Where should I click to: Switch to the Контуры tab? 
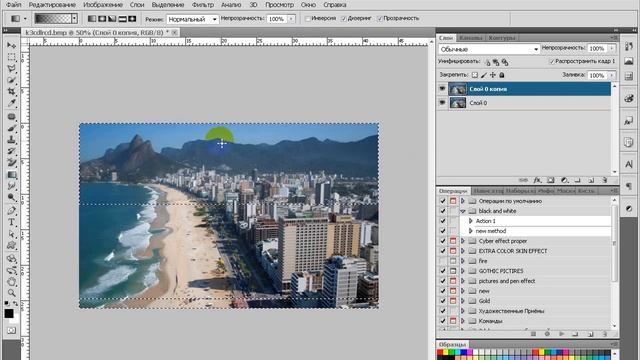pos(502,38)
